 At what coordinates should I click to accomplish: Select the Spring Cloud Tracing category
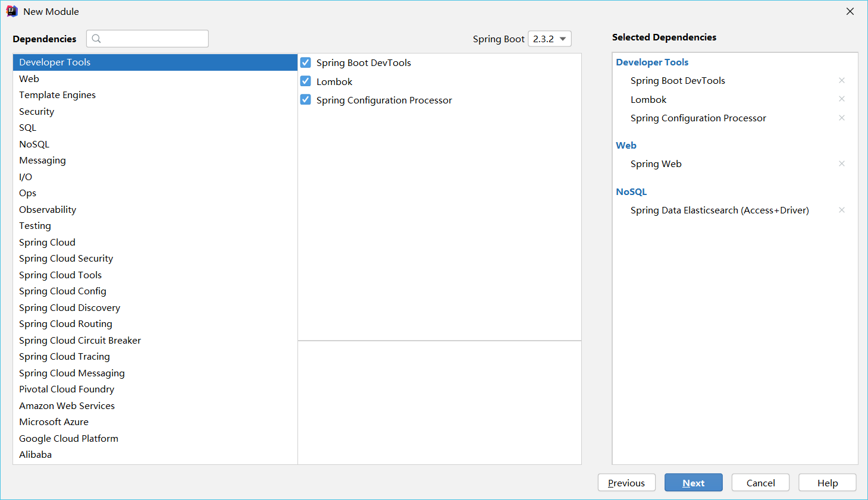[x=155, y=357]
